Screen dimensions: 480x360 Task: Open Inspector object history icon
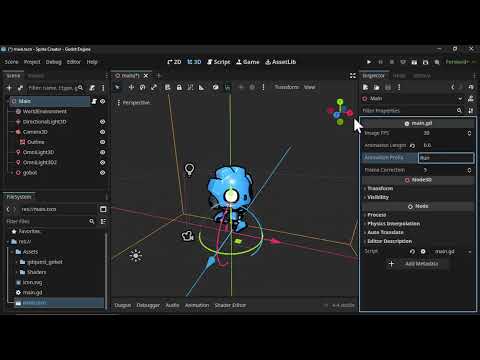[x=471, y=87]
